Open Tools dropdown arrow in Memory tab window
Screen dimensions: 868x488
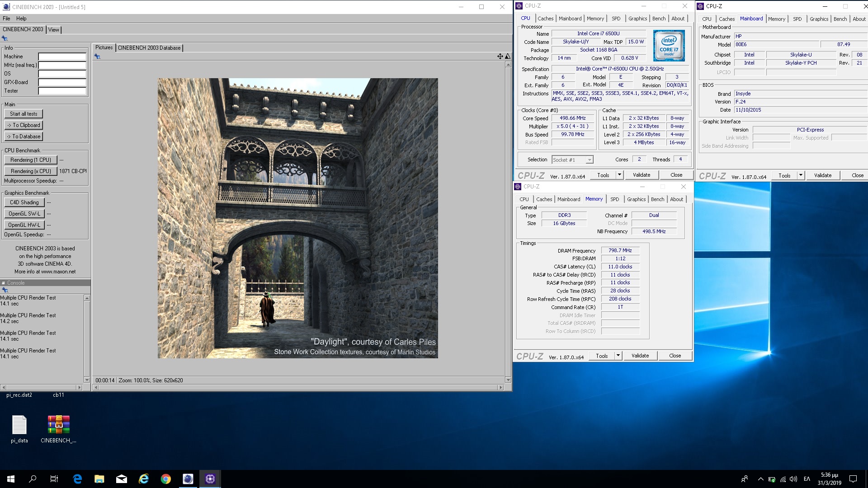[x=618, y=356]
